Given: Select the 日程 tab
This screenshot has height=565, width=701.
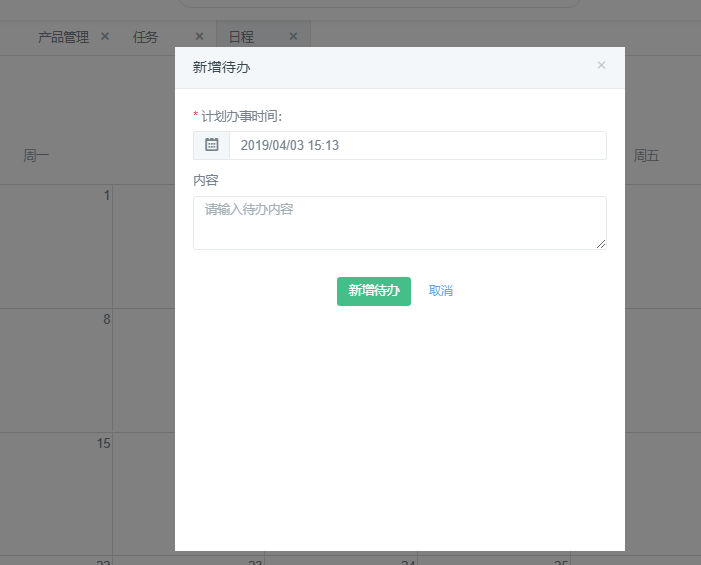Looking at the screenshot, I should coord(241,37).
